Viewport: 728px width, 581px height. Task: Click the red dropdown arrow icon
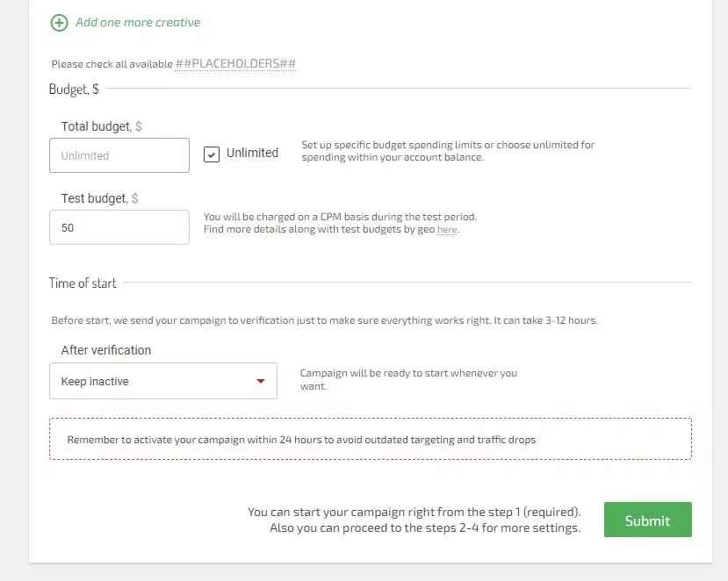pos(260,382)
